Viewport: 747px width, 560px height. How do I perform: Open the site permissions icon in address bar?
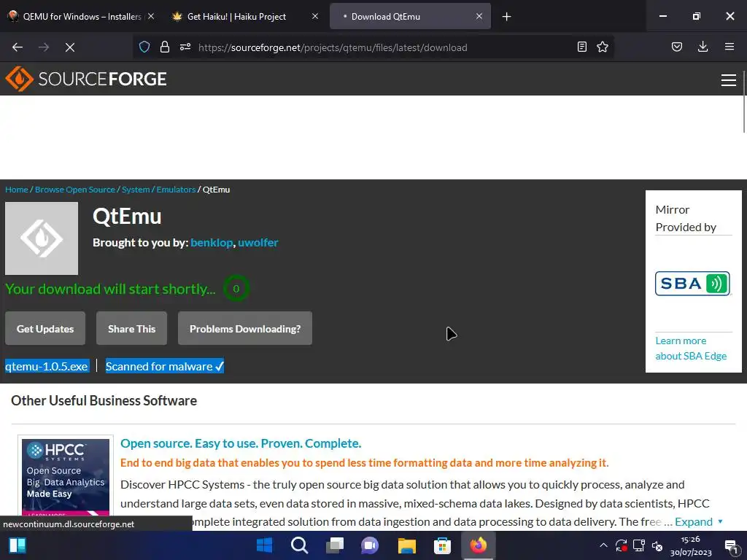185,47
